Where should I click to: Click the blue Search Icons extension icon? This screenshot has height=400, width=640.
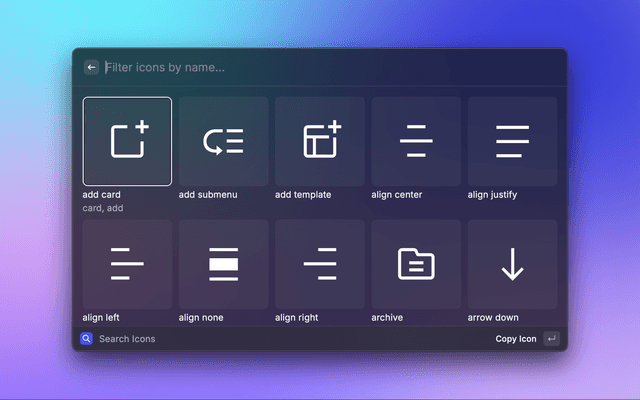point(87,339)
